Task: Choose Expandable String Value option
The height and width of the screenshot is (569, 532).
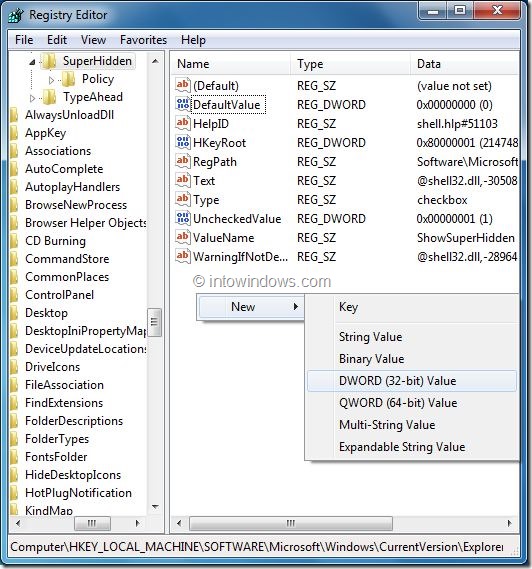Action: (x=412, y=447)
